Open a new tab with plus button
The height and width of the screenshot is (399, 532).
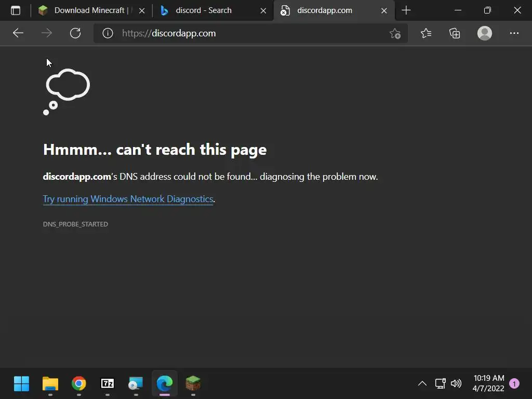(x=406, y=10)
